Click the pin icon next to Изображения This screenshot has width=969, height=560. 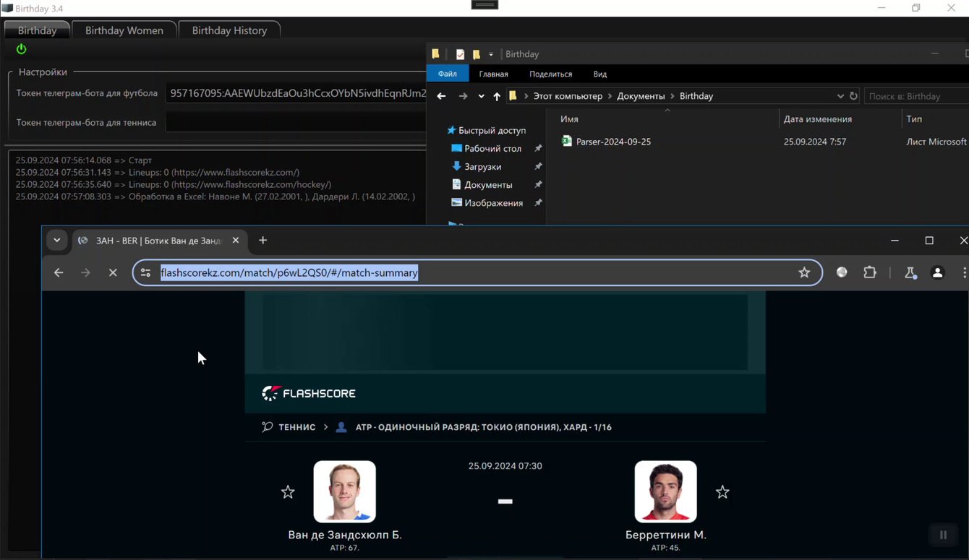pos(537,203)
